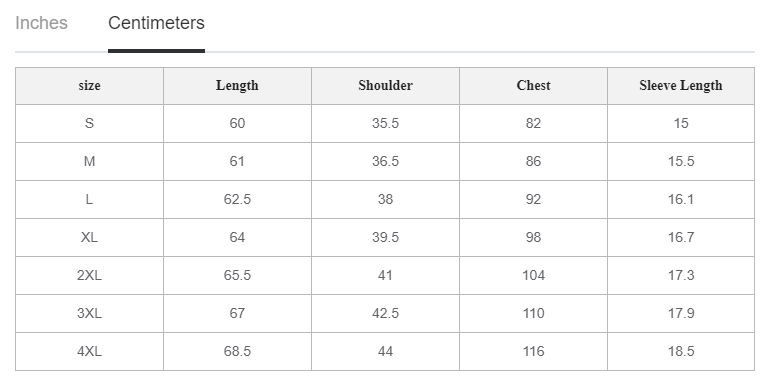771x385 pixels.
Task: Select the L size row label
Action: (x=89, y=199)
